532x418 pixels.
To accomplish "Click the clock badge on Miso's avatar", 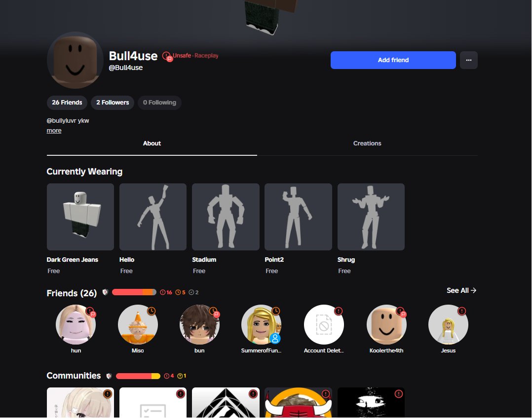I will [152, 311].
